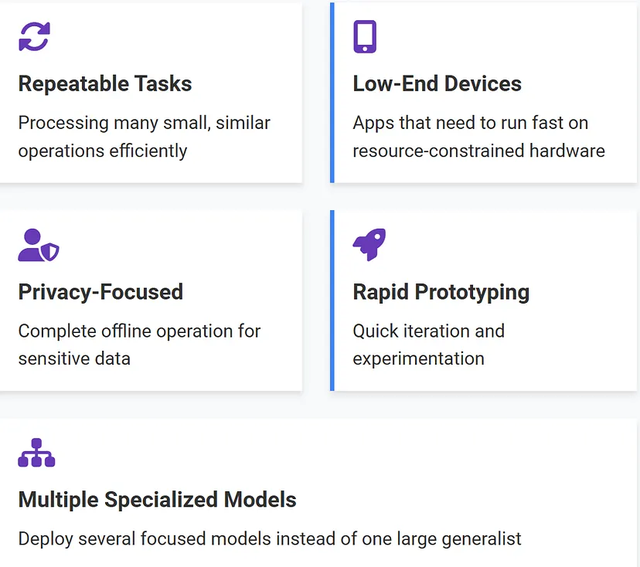This screenshot has height=567, width=640.
Task: Click the purple rocket icon
Action: [369, 244]
